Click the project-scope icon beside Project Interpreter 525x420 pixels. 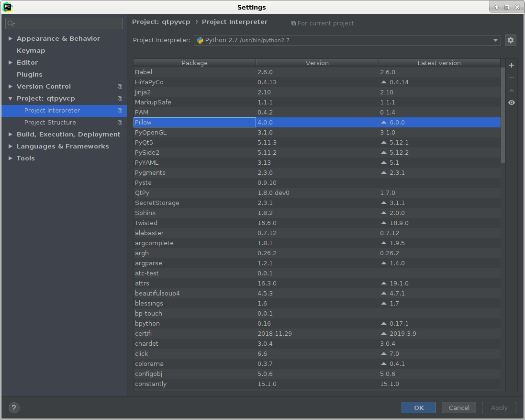pos(120,111)
